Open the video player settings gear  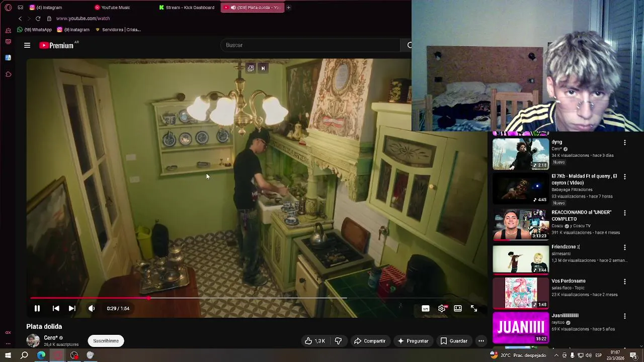pos(442,309)
